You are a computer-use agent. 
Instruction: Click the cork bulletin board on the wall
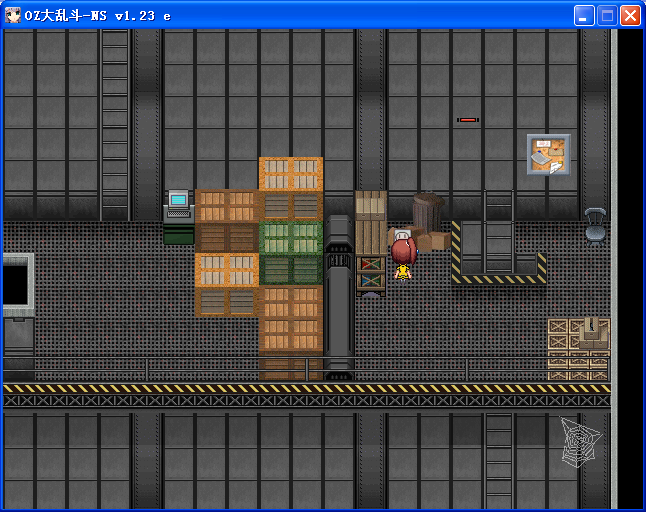[549, 154]
